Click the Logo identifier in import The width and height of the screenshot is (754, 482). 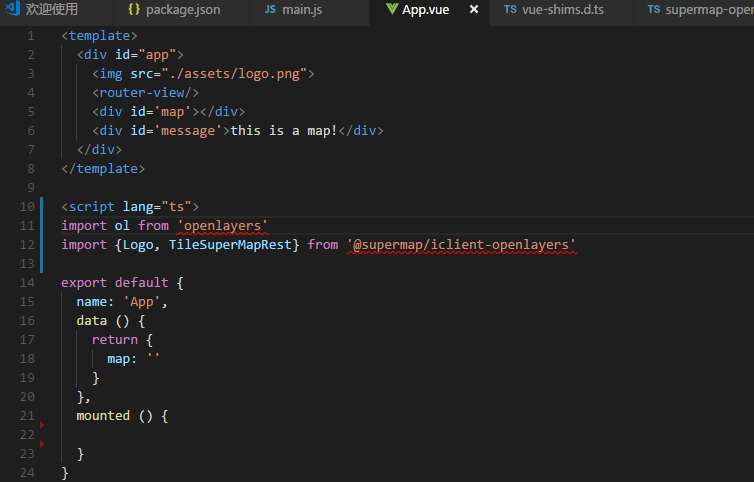coord(138,245)
